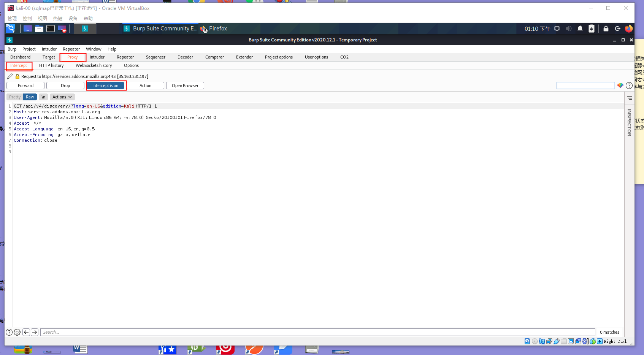Viewport: 644px width, 355px height.
Task: Click the display icon beside the clock
Action: point(557,29)
